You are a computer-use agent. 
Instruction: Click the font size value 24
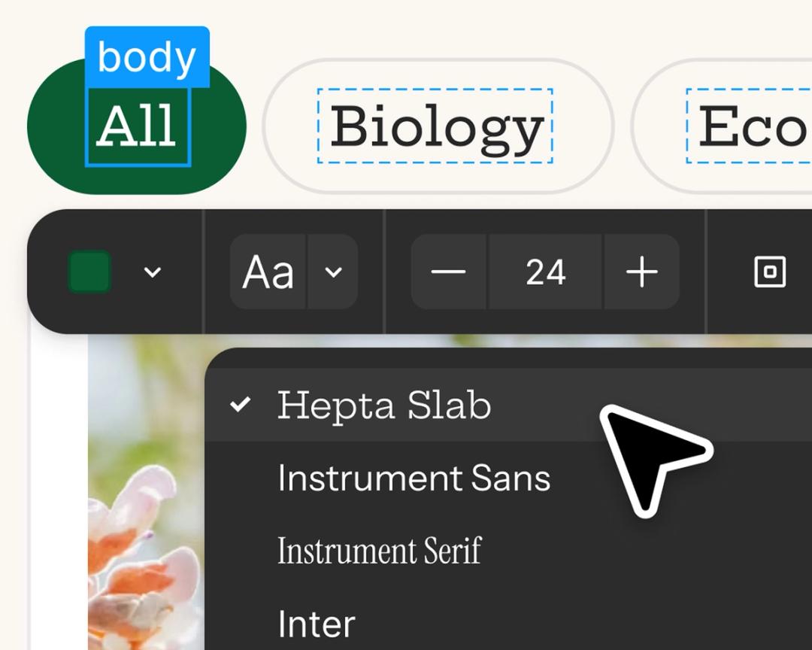point(544,272)
